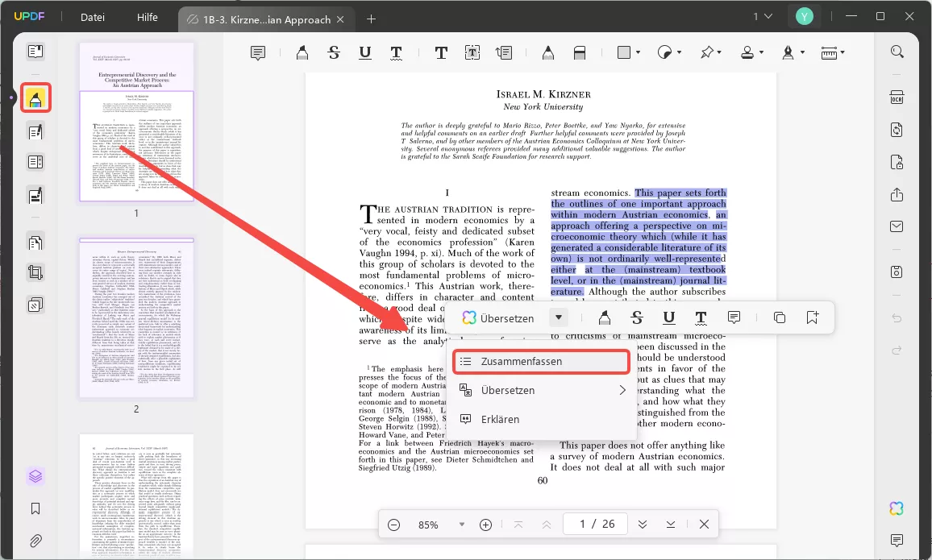Go to next page arrow

[x=643, y=525]
